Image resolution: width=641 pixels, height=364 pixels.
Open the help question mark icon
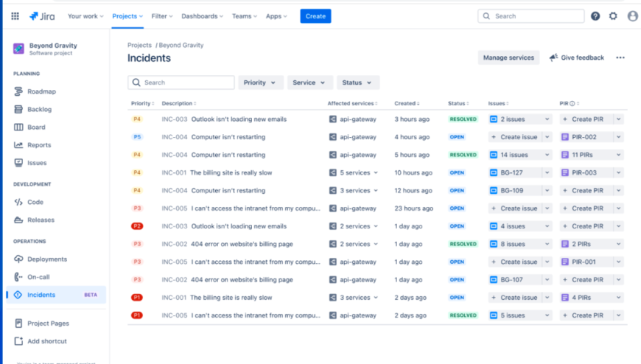point(595,16)
